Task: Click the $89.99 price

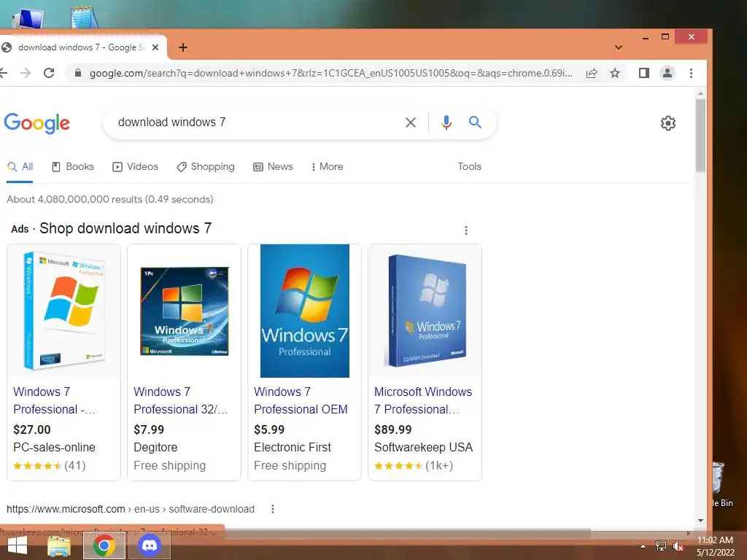Action: pyautogui.click(x=392, y=429)
